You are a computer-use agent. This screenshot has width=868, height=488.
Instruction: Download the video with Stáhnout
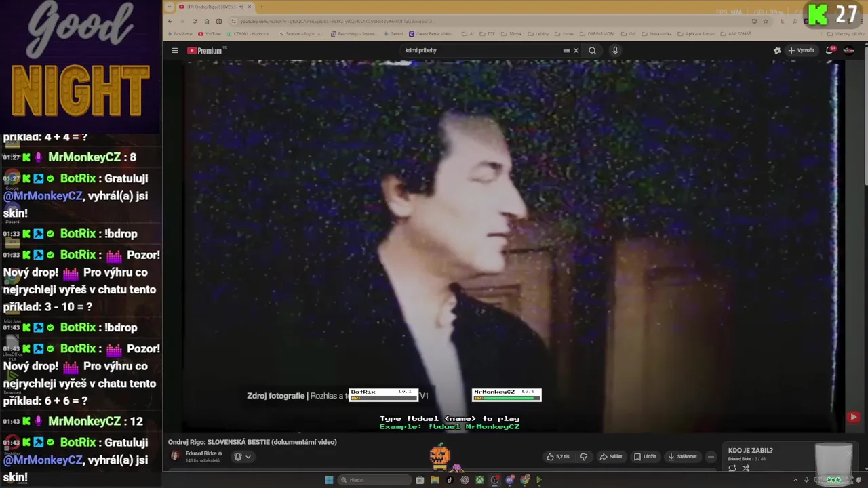click(682, 457)
